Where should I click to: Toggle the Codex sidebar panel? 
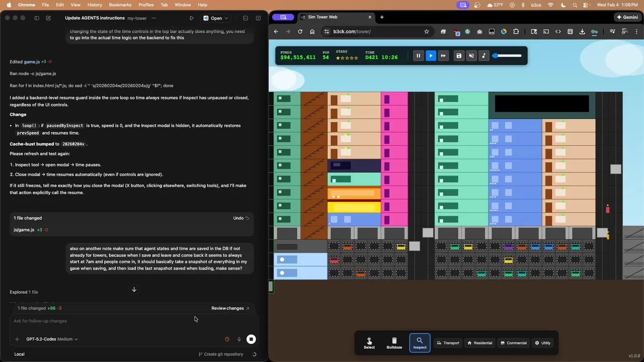[37, 18]
